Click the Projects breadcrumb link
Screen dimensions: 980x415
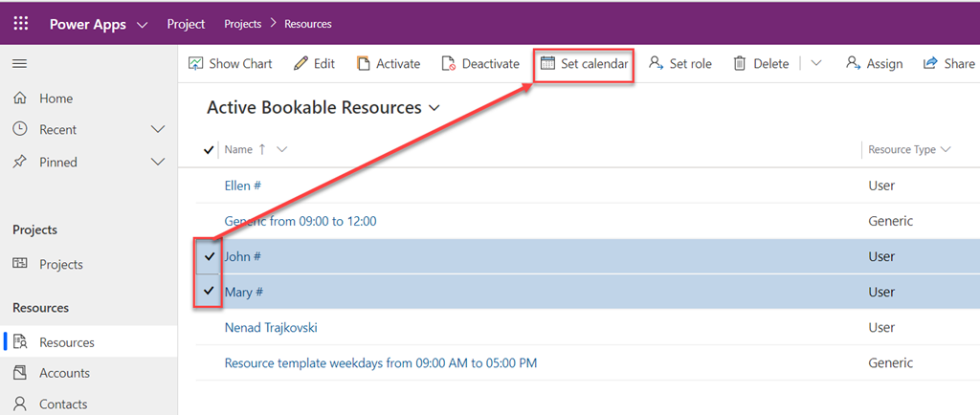(243, 24)
